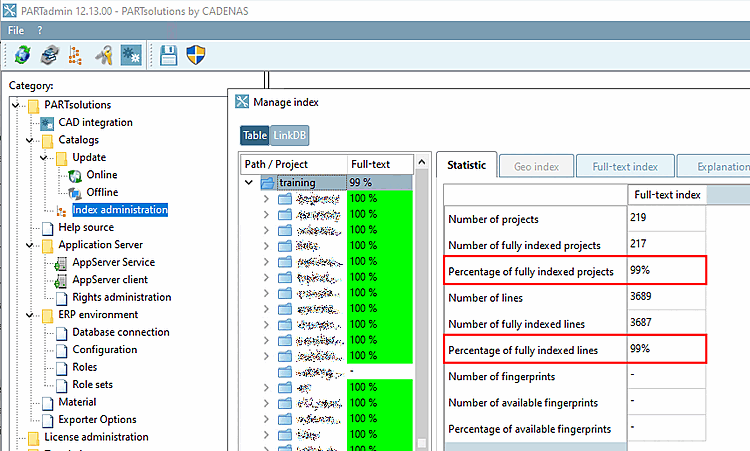Screen dimensions: 750x451
Task: Click the PARTadmin title bar app icon
Action: pos(10,11)
